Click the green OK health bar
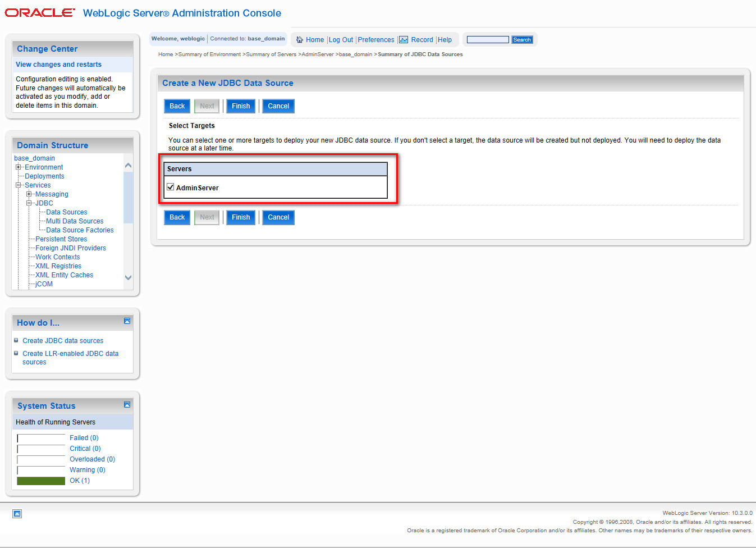 [41, 481]
